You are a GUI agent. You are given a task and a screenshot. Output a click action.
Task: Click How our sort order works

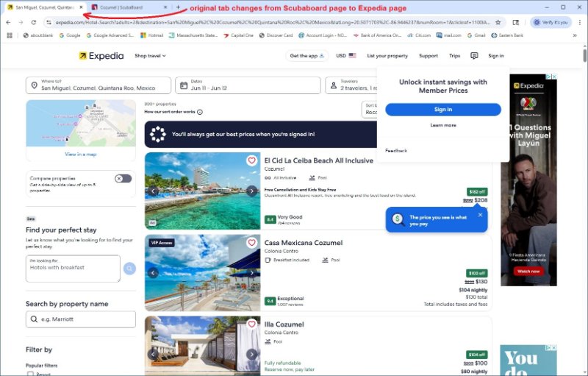click(x=170, y=112)
